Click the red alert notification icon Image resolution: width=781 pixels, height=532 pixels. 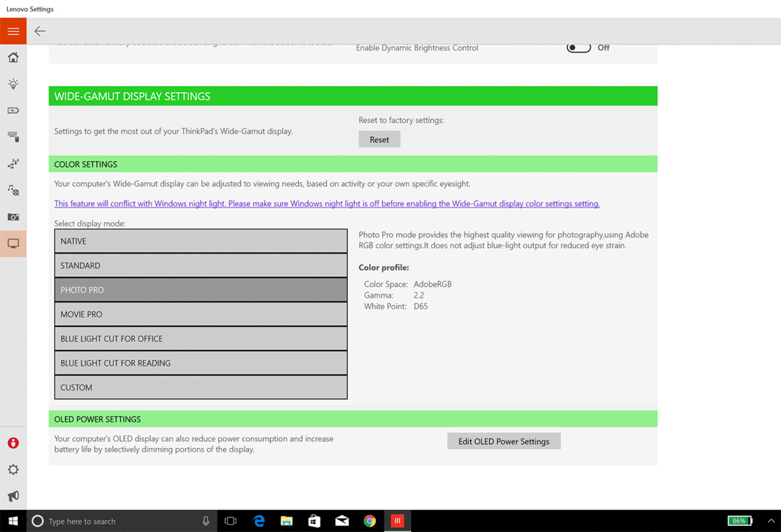pos(13,443)
